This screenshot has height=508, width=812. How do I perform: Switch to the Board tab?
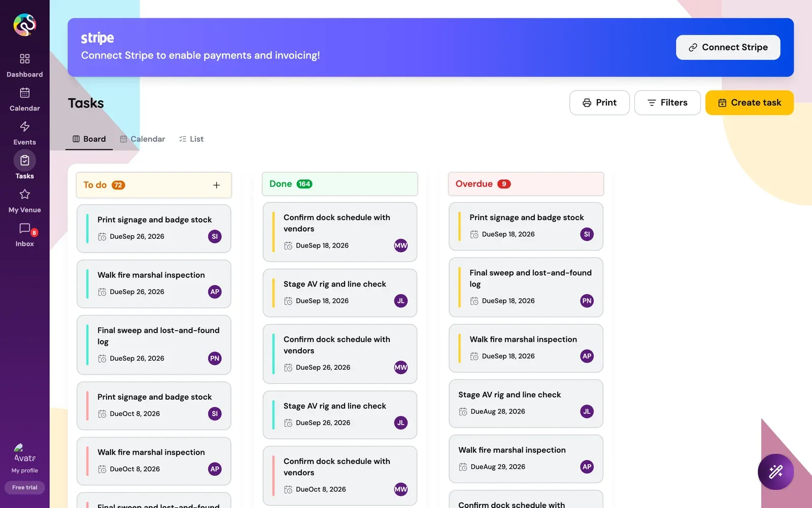point(89,139)
